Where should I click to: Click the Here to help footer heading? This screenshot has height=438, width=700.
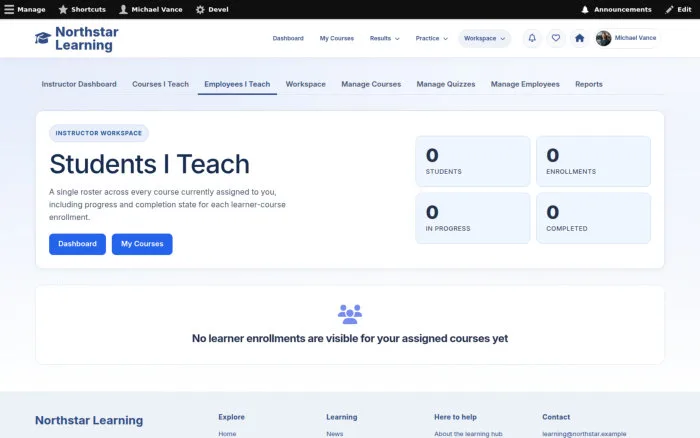[455, 417]
